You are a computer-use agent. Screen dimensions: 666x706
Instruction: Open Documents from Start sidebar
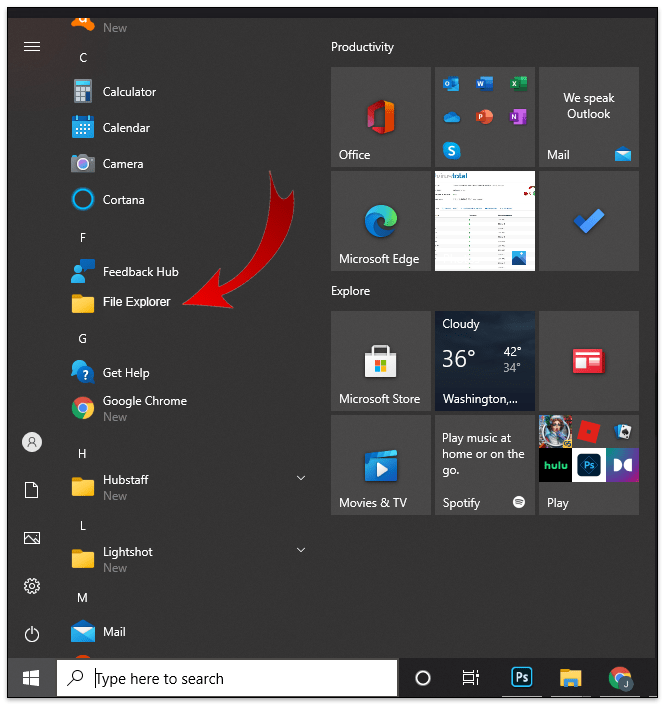[32, 490]
